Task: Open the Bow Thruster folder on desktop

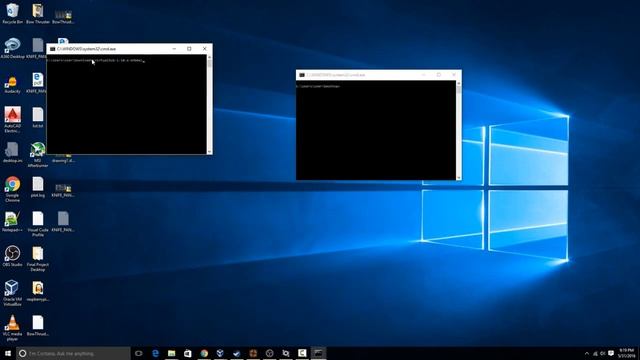Action: click(38, 14)
